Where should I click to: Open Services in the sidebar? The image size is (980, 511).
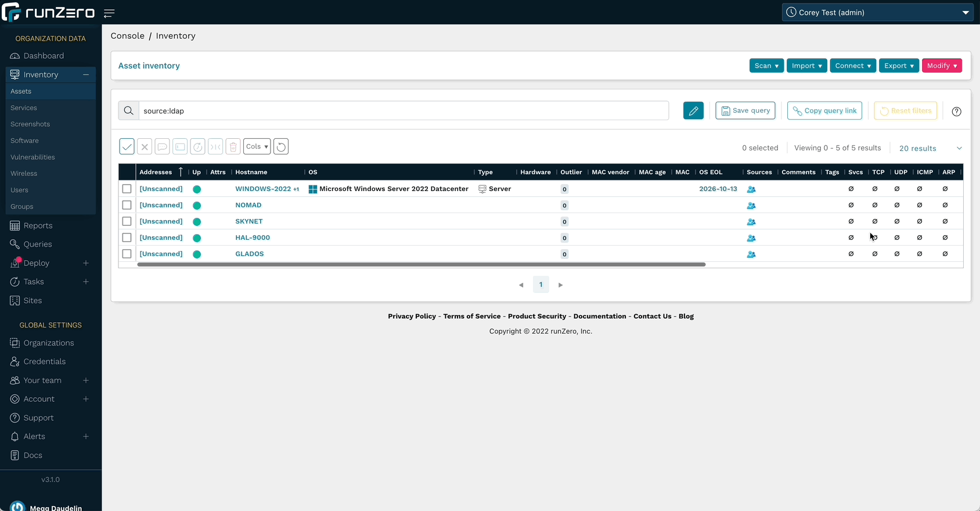click(24, 108)
